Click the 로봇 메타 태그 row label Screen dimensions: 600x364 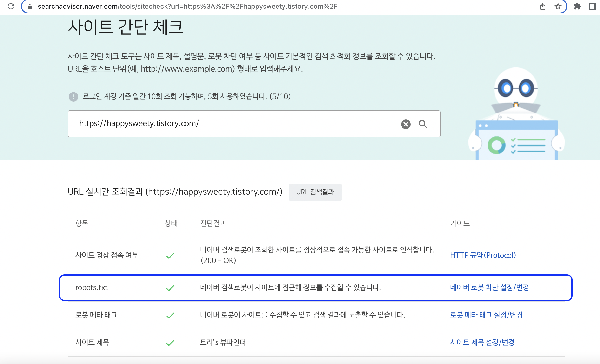(x=96, y=315)
